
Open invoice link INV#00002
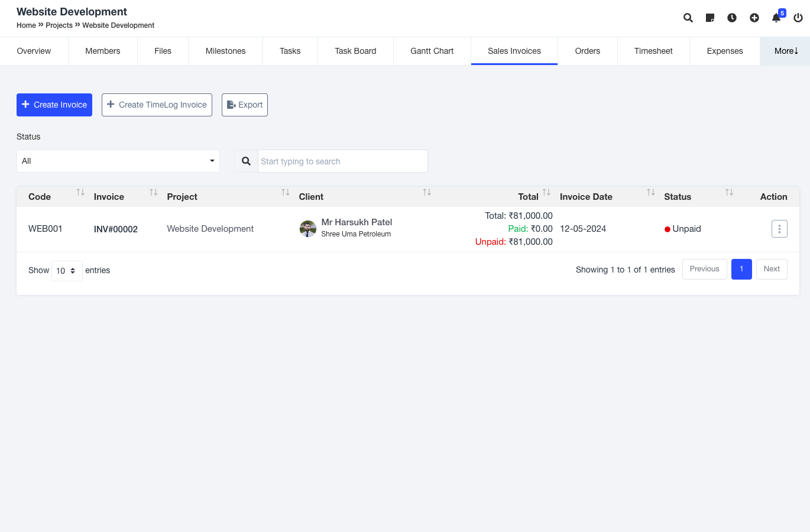[116, 229]
